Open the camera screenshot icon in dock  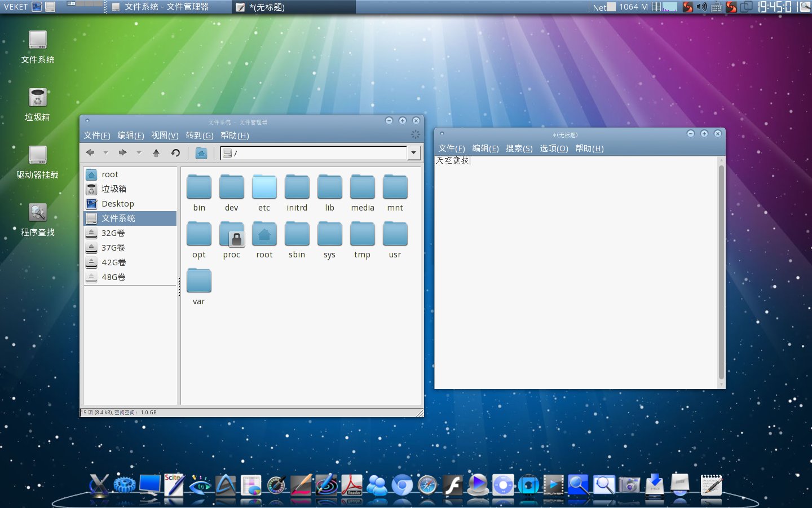629,485
